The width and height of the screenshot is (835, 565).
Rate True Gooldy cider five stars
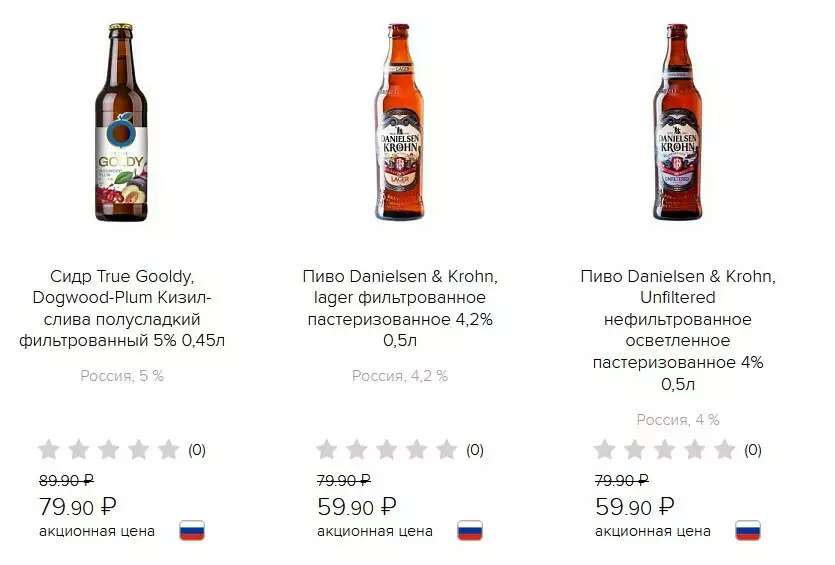[169, 450]
